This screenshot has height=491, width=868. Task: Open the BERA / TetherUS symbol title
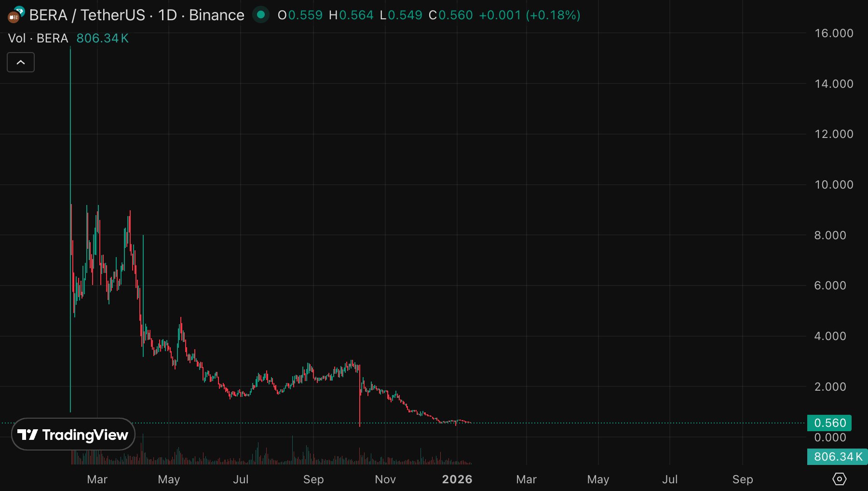(x=136, y=15)
